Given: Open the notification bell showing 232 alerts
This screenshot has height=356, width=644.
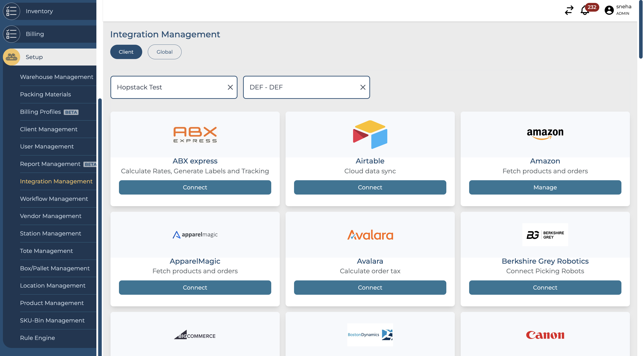Looking at the screenshot, I should pos(585,11).
